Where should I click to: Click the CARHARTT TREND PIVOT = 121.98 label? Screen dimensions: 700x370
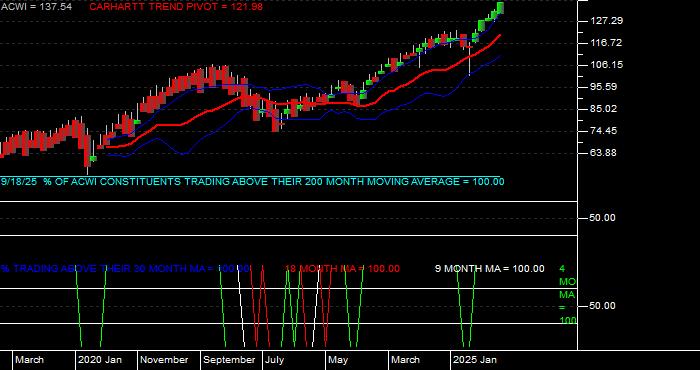176,7
